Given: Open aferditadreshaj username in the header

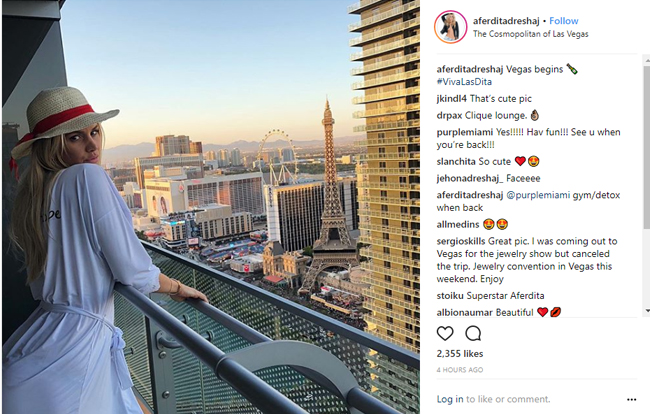Looking at the screenshot, I should point(506,21).
